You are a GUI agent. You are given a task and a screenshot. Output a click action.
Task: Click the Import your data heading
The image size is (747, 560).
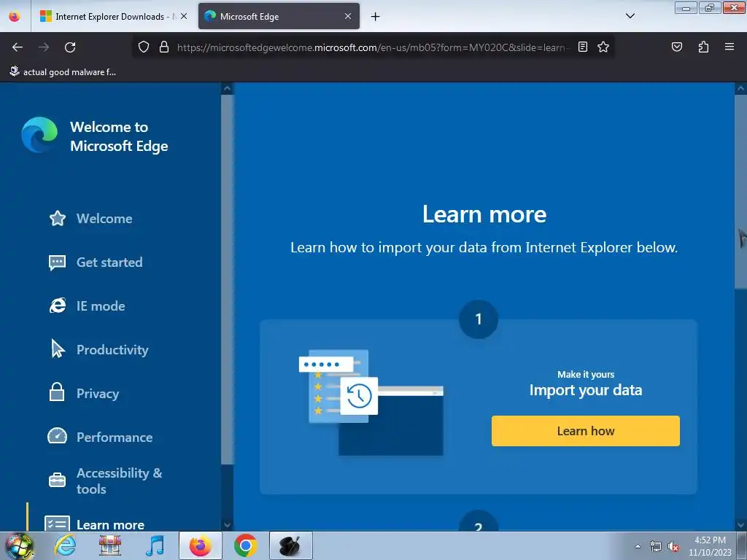(586, 390)
